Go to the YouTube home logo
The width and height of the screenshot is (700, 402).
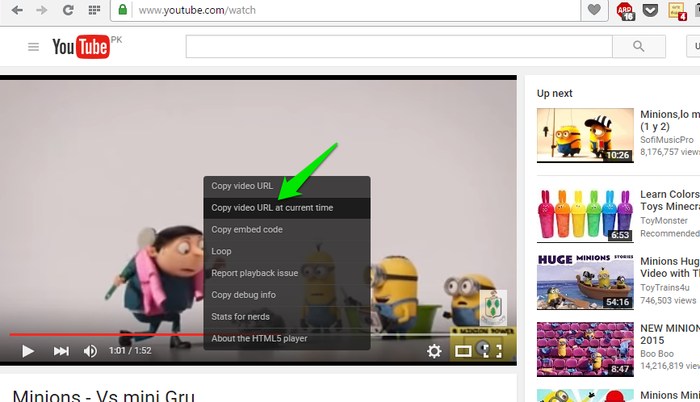[x=81, y=46]
